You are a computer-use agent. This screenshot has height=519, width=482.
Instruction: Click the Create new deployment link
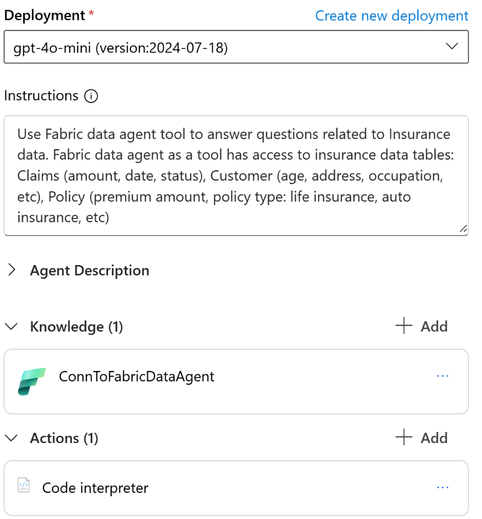[x=392, y=16]
